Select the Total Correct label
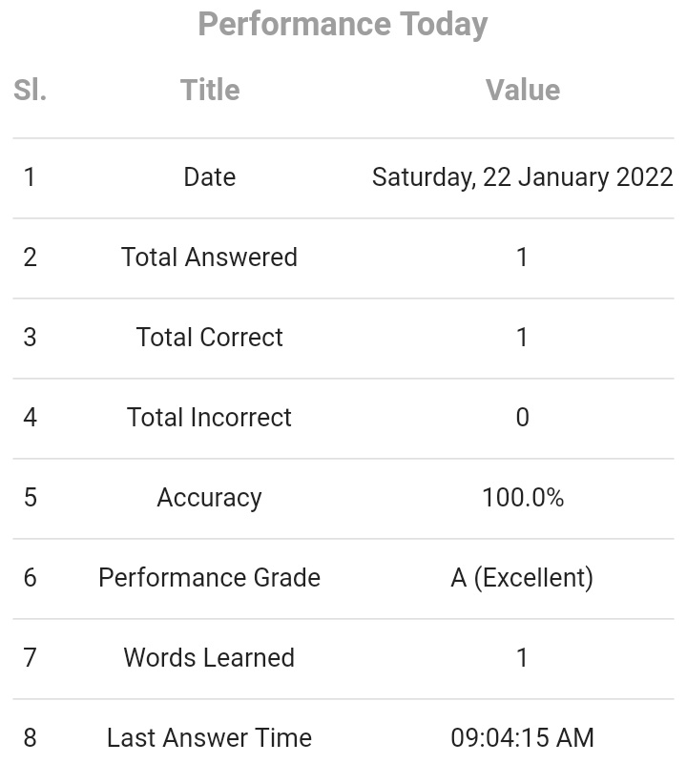The width and height of the screenshot is (687, 784). tap(210, 338)
